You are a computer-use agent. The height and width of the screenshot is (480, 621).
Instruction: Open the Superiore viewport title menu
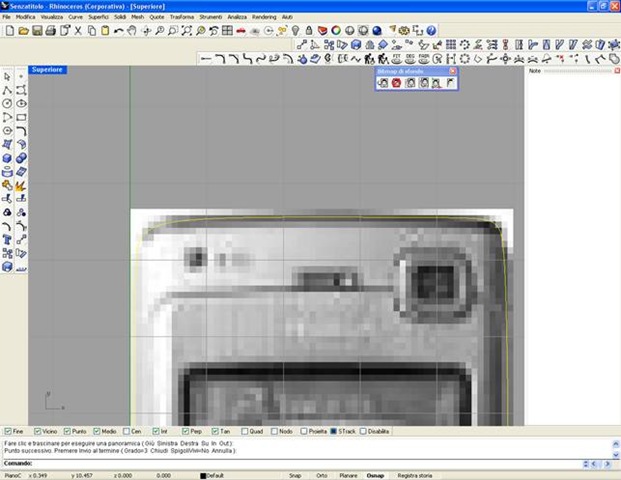click(48, 70)
